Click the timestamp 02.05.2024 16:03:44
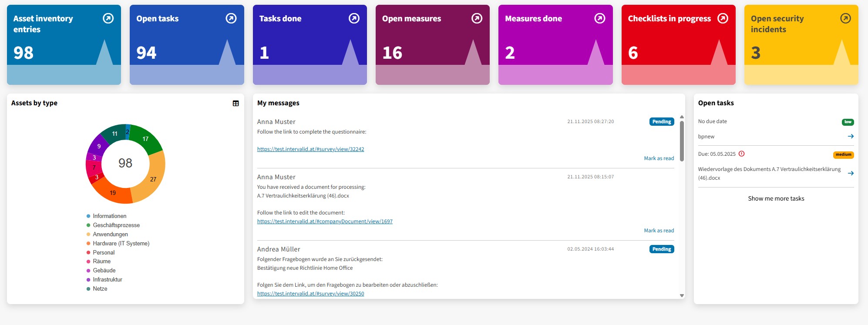The height and width of the screenshot is (325, 868). (x=590, y=249)
